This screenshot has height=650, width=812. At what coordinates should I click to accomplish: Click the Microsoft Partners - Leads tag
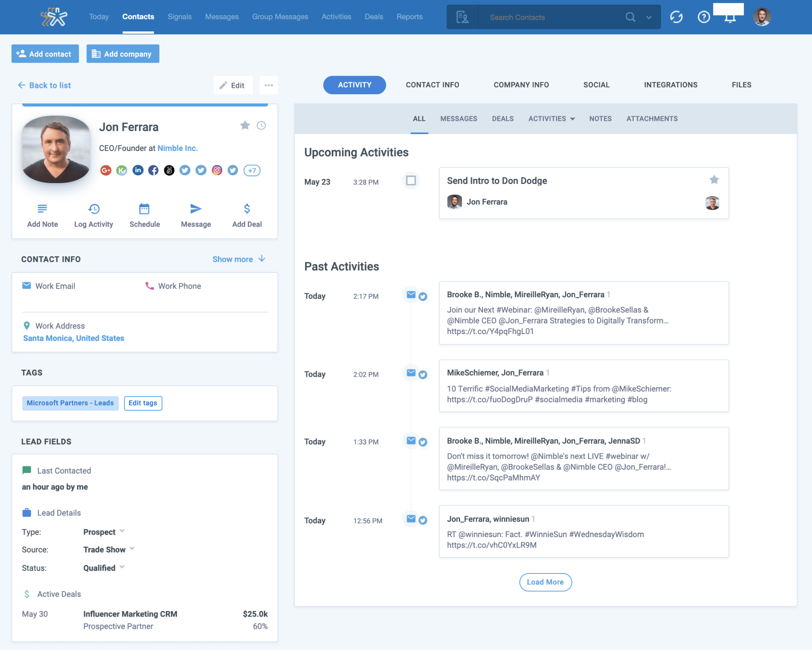[x=70, y=403]
